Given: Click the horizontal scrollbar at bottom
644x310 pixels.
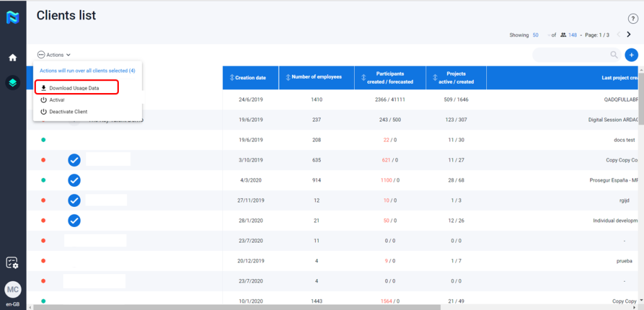Looking at the screenshot, I should point(239,307).
